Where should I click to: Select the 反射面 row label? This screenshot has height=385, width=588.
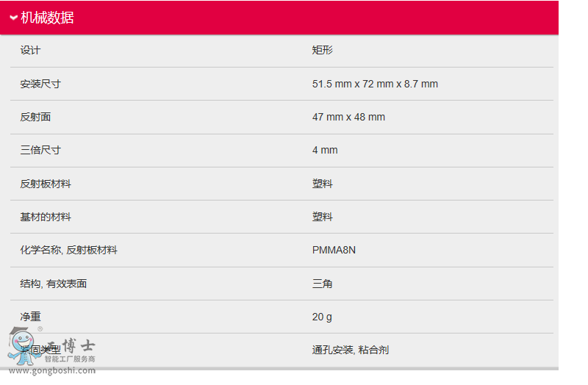click(35, 117)
